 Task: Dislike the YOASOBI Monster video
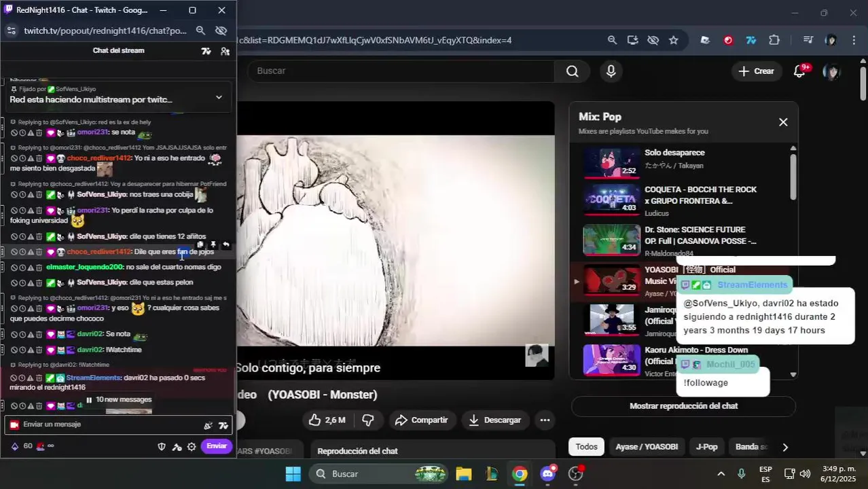tap(368, 420)
